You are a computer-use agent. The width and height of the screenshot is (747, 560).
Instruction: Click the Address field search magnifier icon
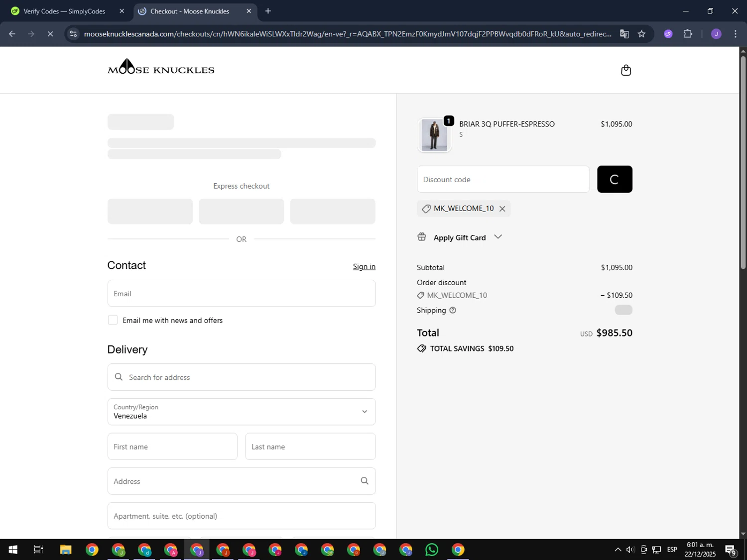(365, 481)
